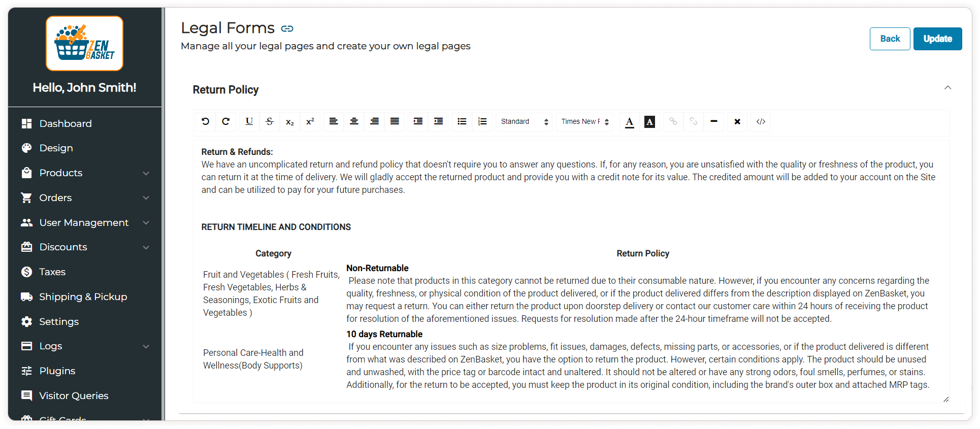Image resolution: width=980 pixels, height=429 pixels.
Task: Toggle strikethrough formatting
Action: click(270, 121)
